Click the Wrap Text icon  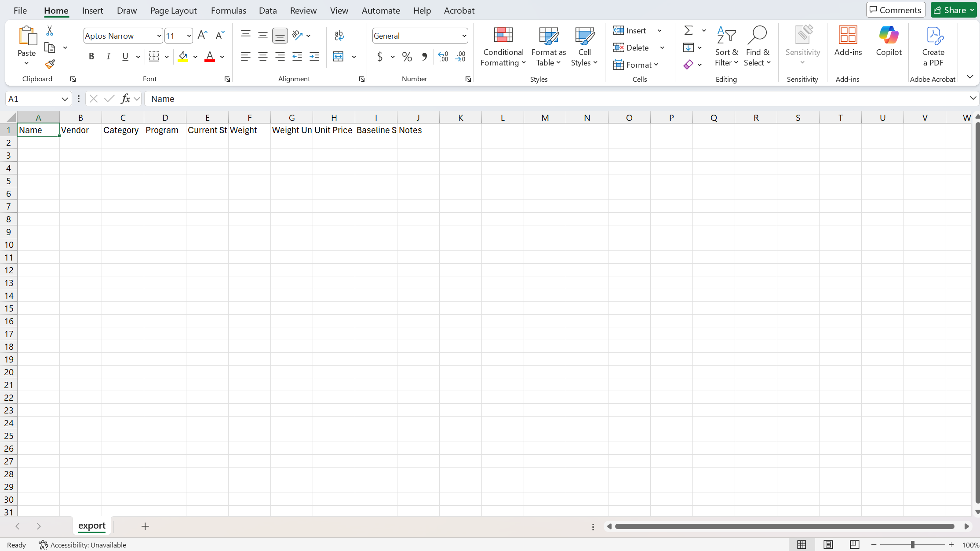[x=339, y=36]
